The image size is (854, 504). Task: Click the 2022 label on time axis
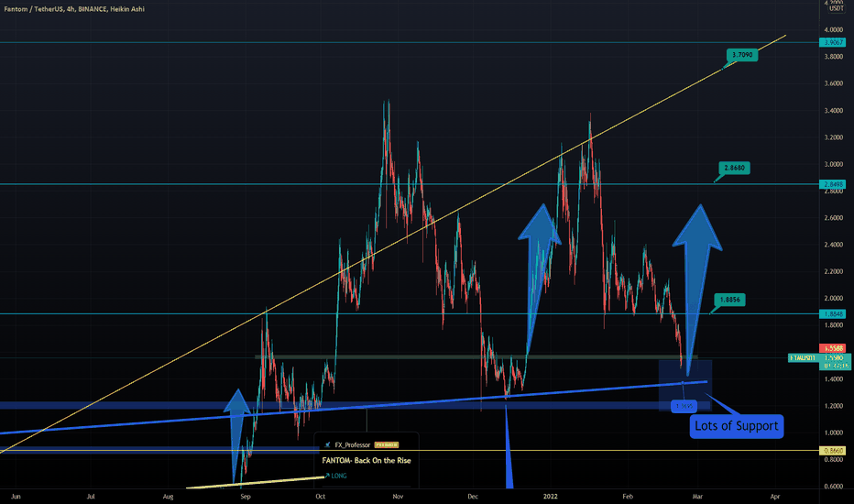[x=551, y=497]
